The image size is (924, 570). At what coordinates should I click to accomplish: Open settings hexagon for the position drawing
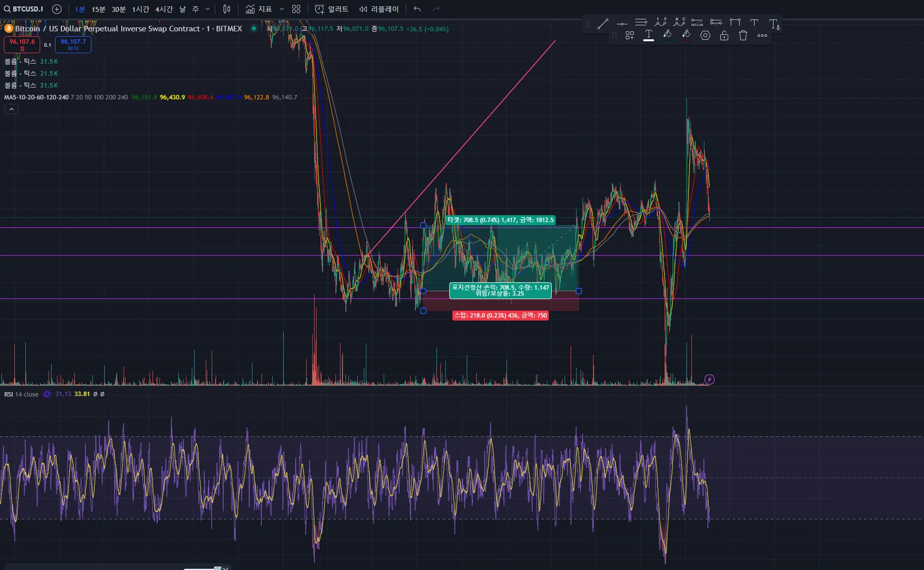[x=705, y=35]
